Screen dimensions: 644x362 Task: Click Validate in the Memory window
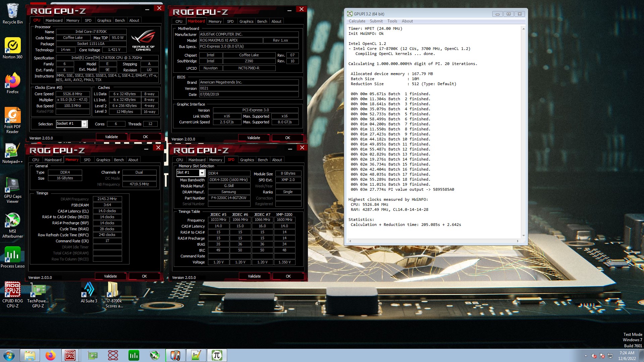tap(110, 276)
